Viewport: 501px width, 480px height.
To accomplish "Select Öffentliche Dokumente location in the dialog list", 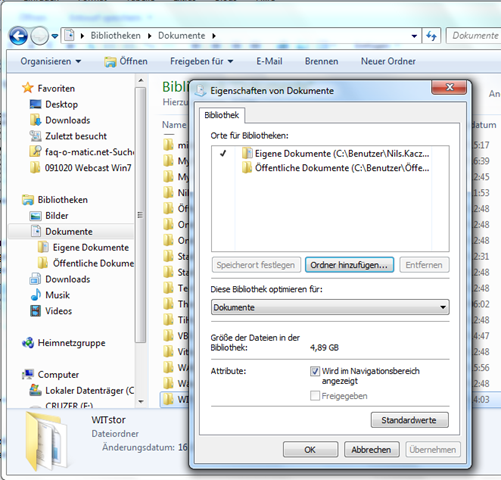I will click(336, 168).
